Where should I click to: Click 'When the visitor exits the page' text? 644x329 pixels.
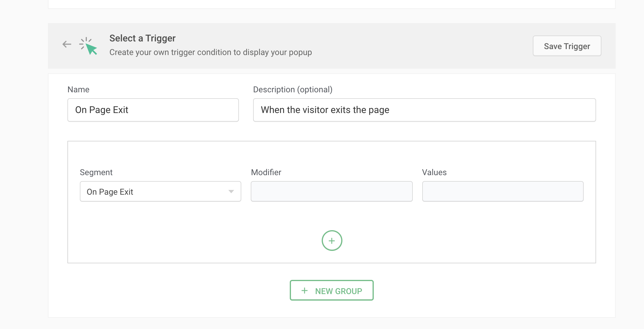tap(325, 110)
